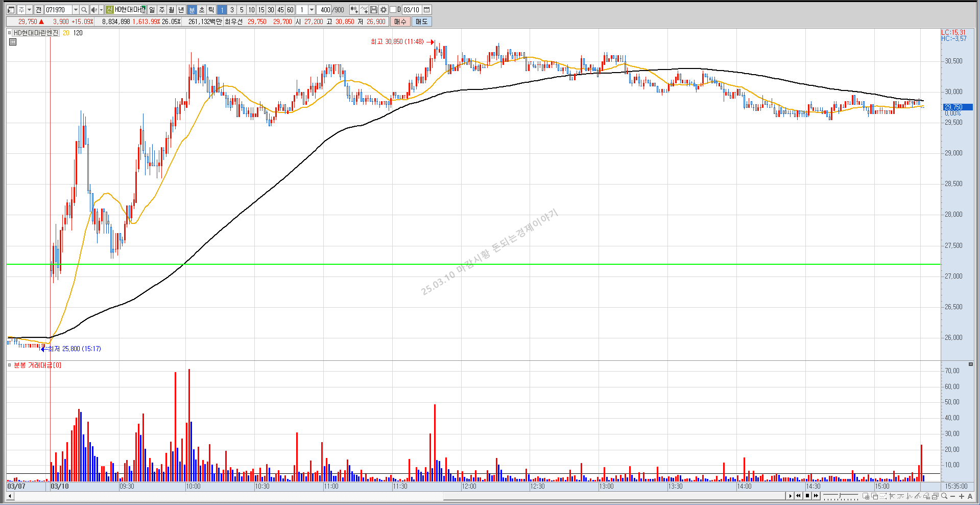Click the A text auto-fit icon
The image size is (980, 505).
[x=970, y=496]
